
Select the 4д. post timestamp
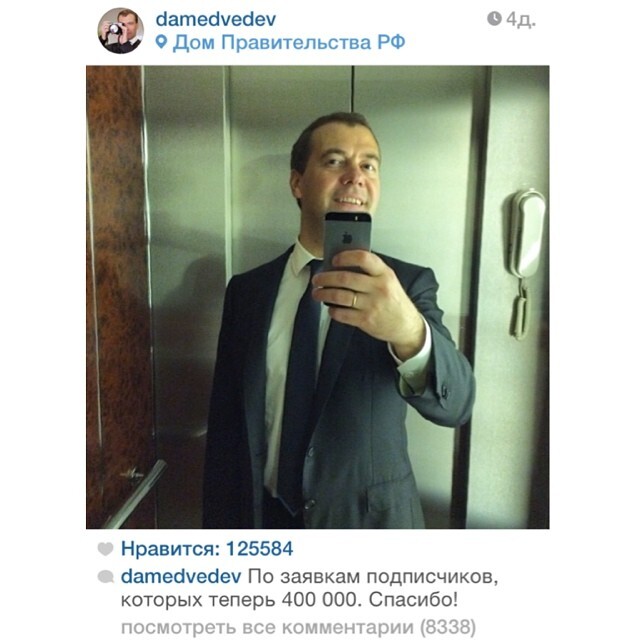click(x=521, y=19)
